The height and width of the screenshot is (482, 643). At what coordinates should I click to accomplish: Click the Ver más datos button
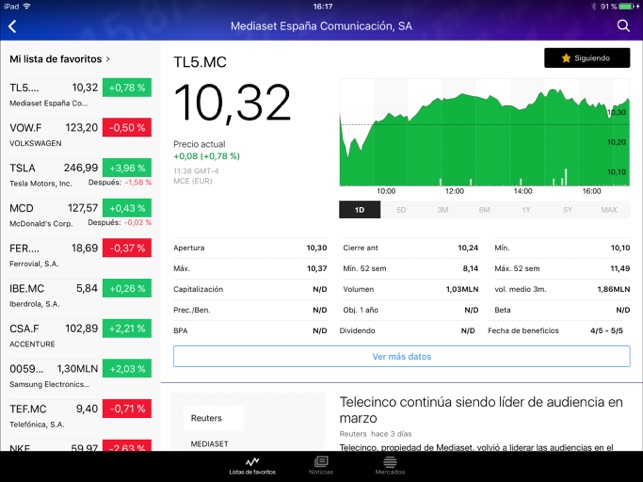(402, 356)
